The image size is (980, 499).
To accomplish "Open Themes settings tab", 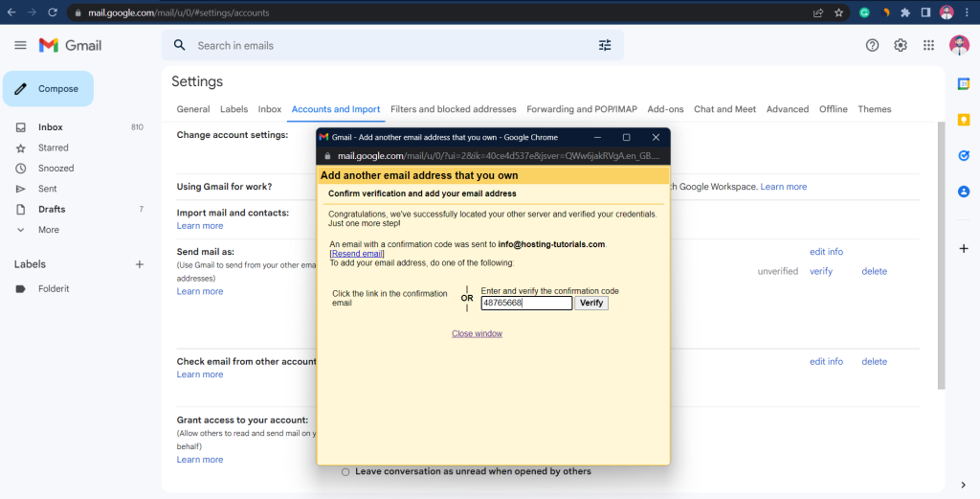I will (x=875, y=109).
